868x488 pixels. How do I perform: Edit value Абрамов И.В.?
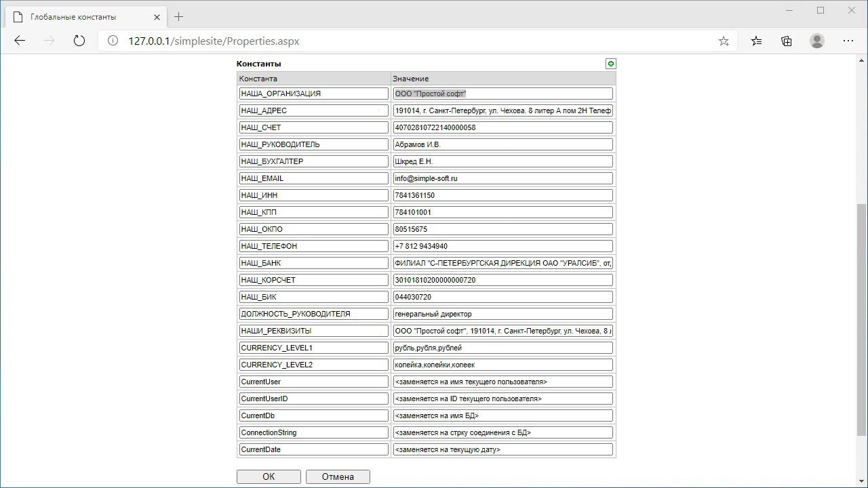coord(502,144)
